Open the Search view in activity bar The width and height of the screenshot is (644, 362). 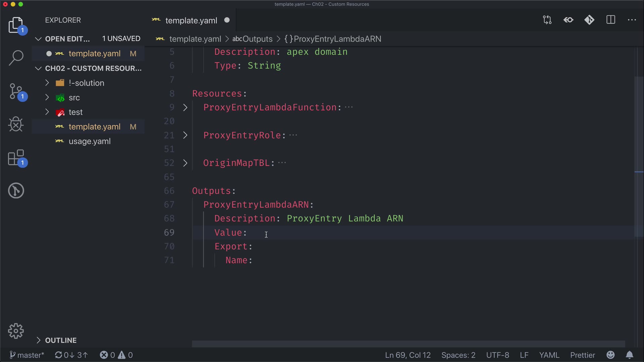coord(16,58)
